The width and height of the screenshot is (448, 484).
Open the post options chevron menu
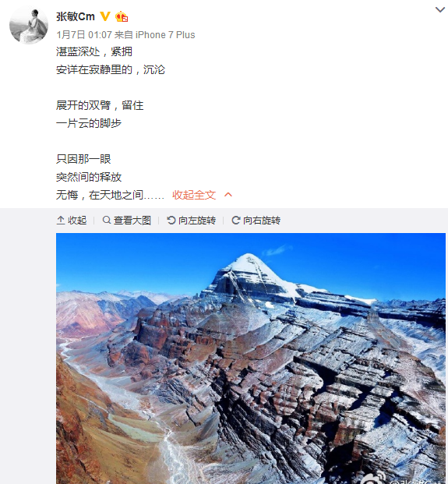point(439,10)
